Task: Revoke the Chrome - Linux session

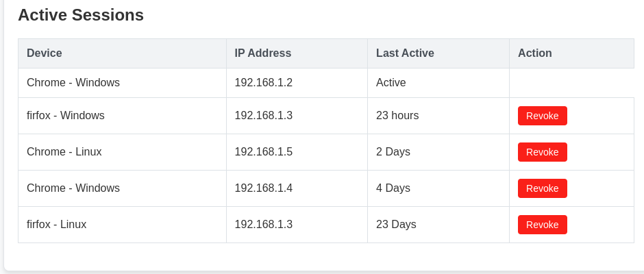Action: tap(542, 152)
